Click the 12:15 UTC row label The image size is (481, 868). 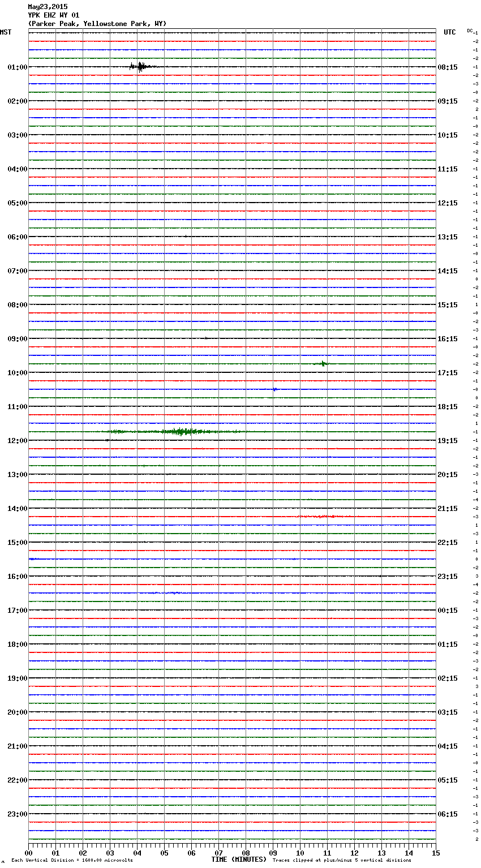(448, 203)
